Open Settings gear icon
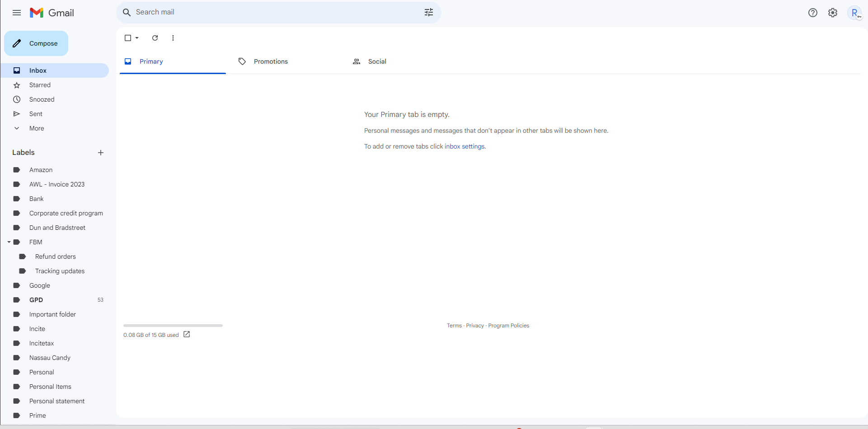Screen dimensions: 868x429 pos(833,13)
